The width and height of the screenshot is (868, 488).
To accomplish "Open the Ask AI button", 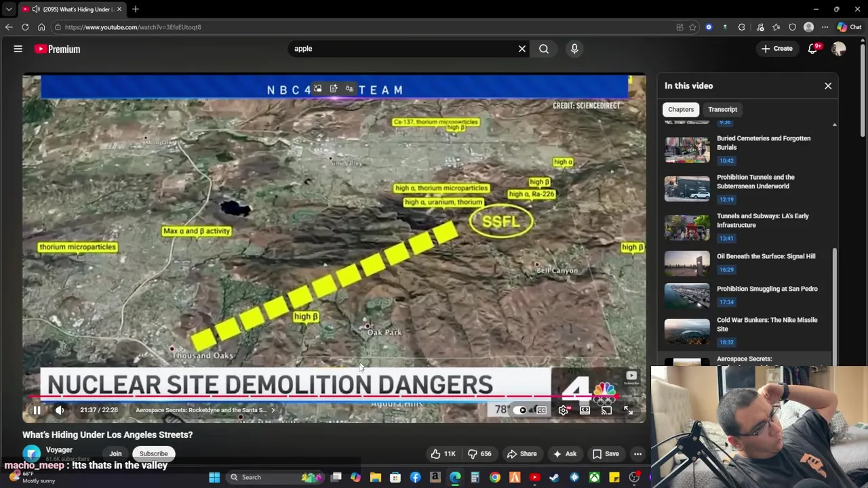I will pos(564,454).
